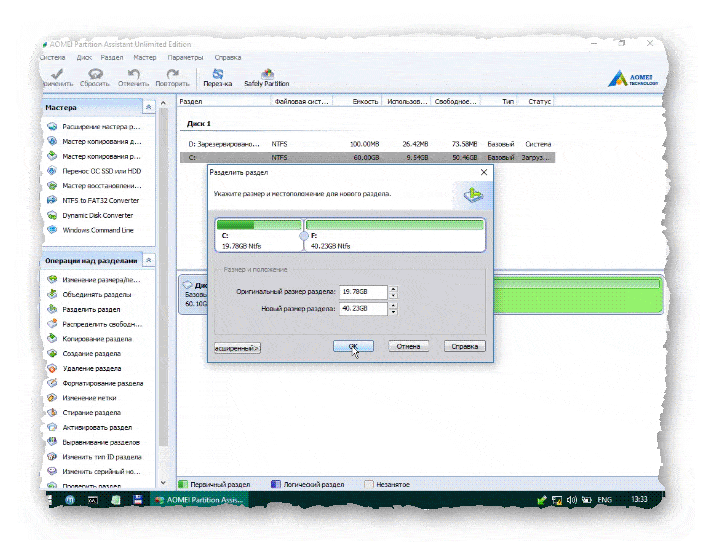Launch Dynamic Disk Converter

pos(90,215)
